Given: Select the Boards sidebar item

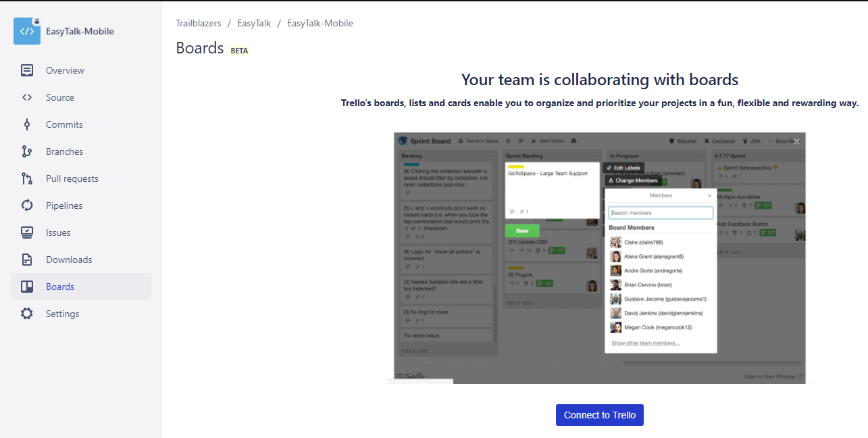Looking at the screenshot, I should pyautogui.click(x=81, y=287).
